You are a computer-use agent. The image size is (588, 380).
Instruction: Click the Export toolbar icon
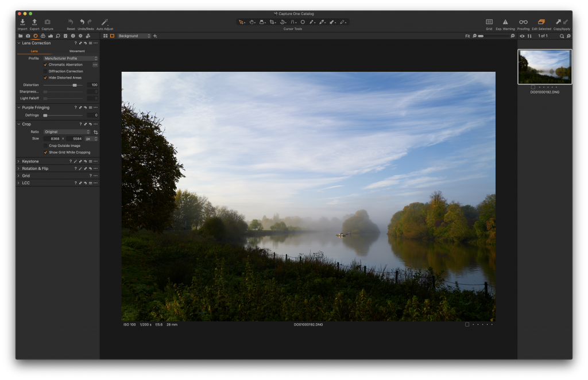pos(34,22)
